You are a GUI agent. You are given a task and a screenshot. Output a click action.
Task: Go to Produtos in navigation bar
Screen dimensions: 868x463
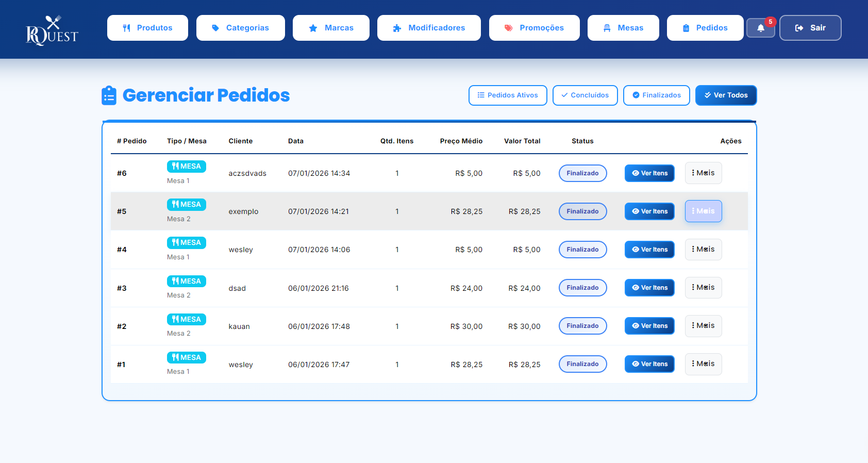[147, 28]
